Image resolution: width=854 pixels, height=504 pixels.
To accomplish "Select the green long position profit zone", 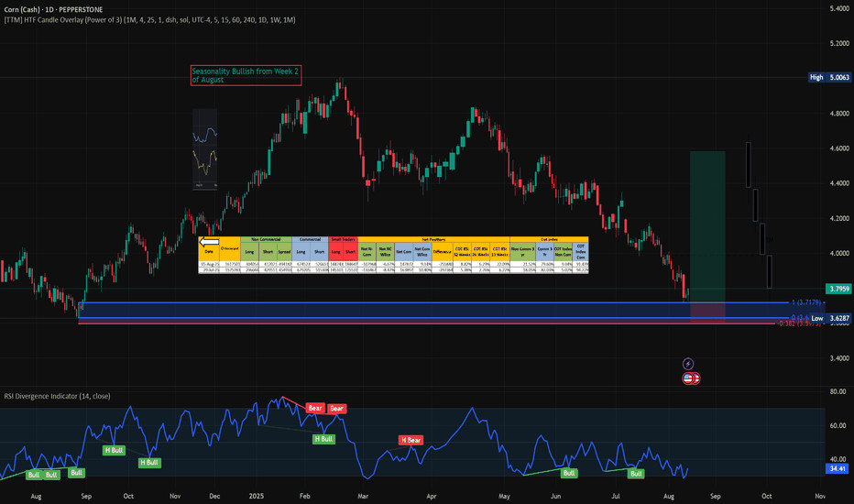I will point(707,225).
